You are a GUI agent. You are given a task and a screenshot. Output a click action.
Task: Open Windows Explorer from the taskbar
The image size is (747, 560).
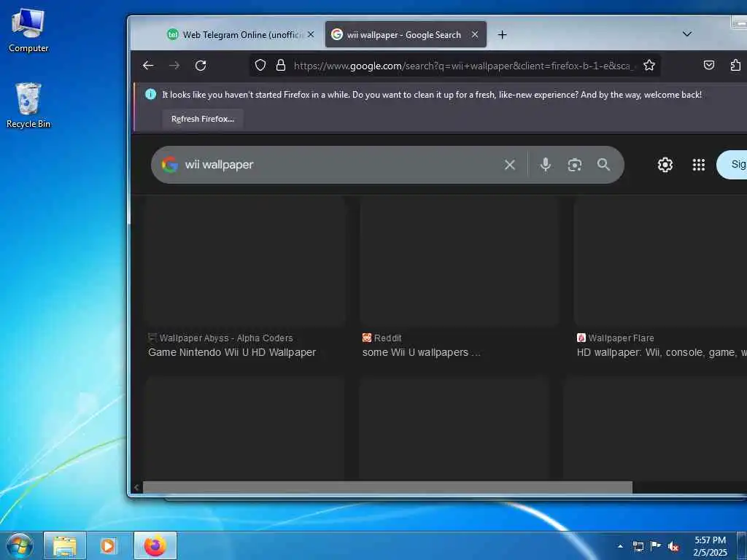[x=65, y=545]
